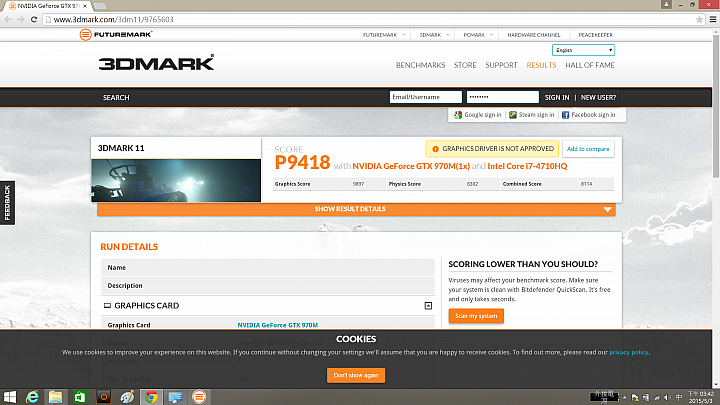Click Sign In button

pos(557,97)
